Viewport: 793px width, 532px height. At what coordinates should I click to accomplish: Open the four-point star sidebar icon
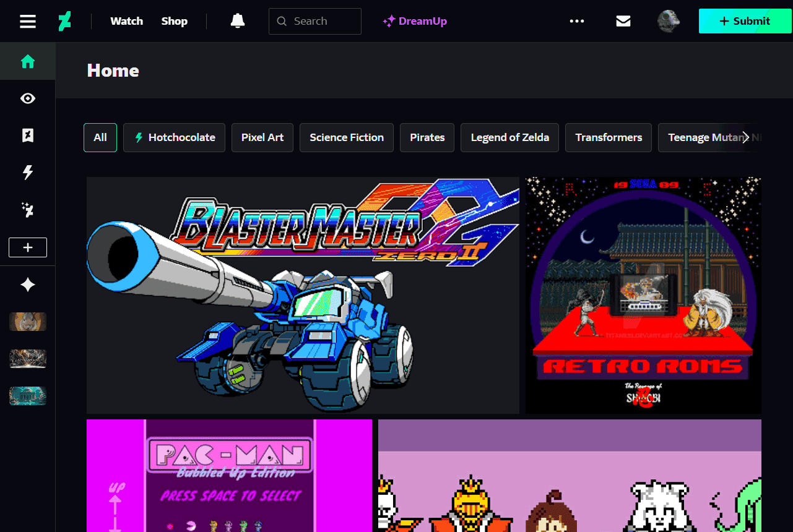pos(28,285)
